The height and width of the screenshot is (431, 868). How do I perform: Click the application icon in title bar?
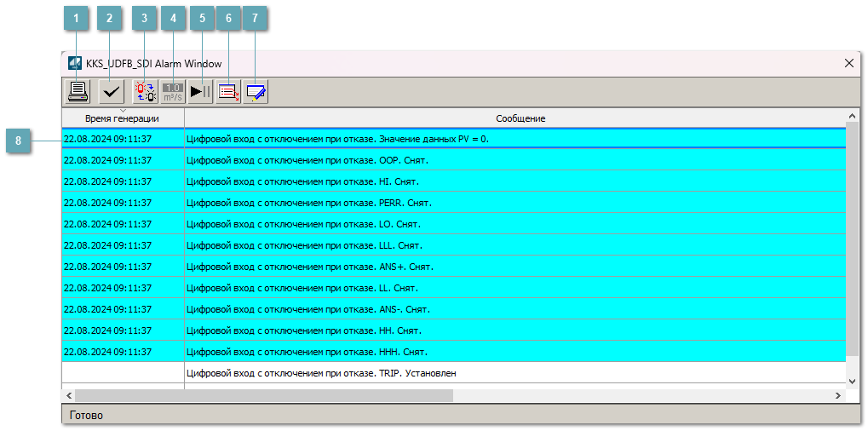[75, 64]
